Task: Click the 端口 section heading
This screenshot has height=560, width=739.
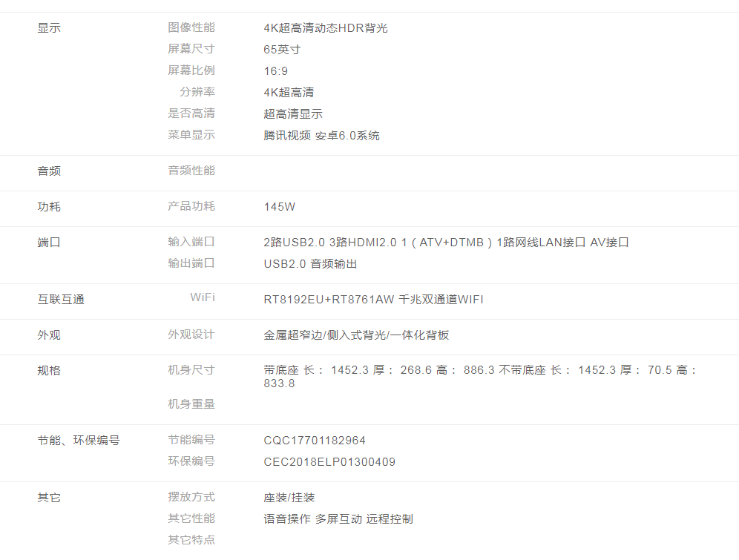Action: 49,243
